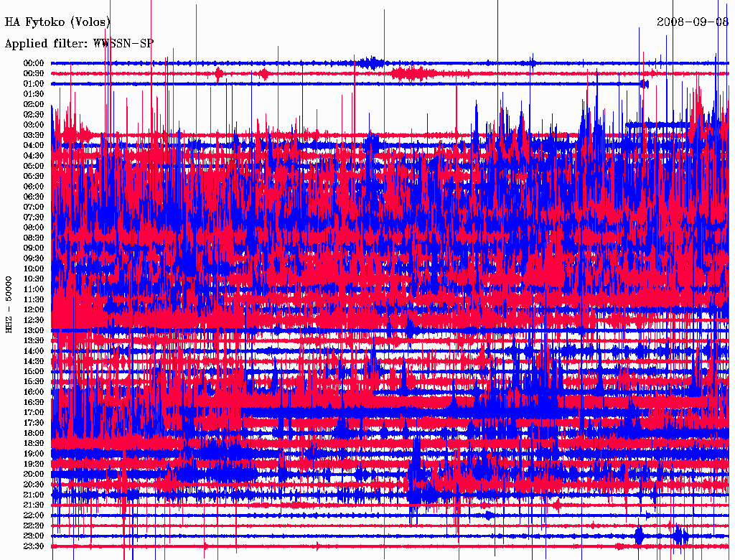Click the vertical axis label 'HHZ - 50000'
This screenshot has width=735, height=560.
[9, 305]
